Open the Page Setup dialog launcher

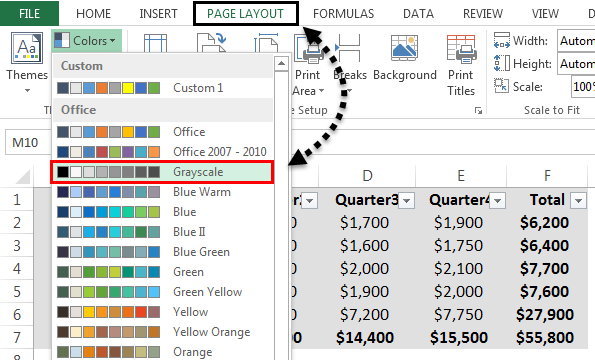pyautogui.click(x=478, y=110)
